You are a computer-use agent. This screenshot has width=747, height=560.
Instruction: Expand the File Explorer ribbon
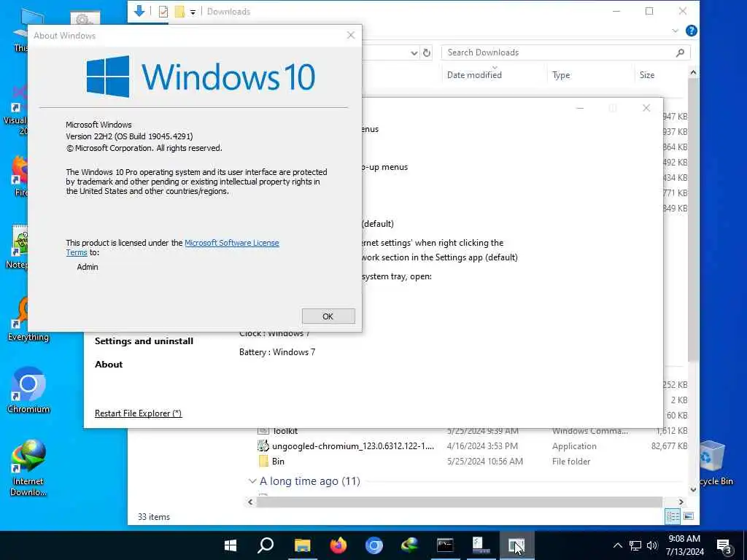click(x=675, y=31)
